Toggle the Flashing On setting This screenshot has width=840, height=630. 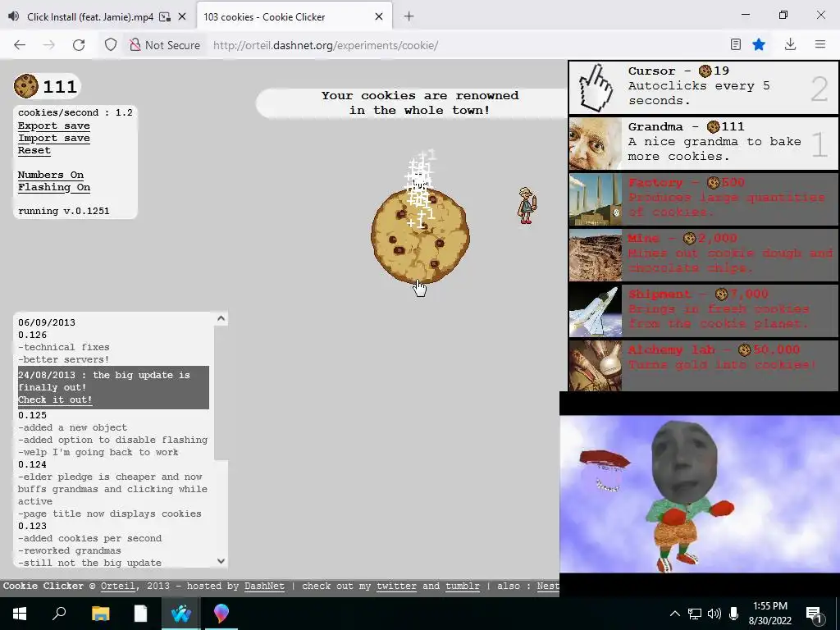[54, 187]
